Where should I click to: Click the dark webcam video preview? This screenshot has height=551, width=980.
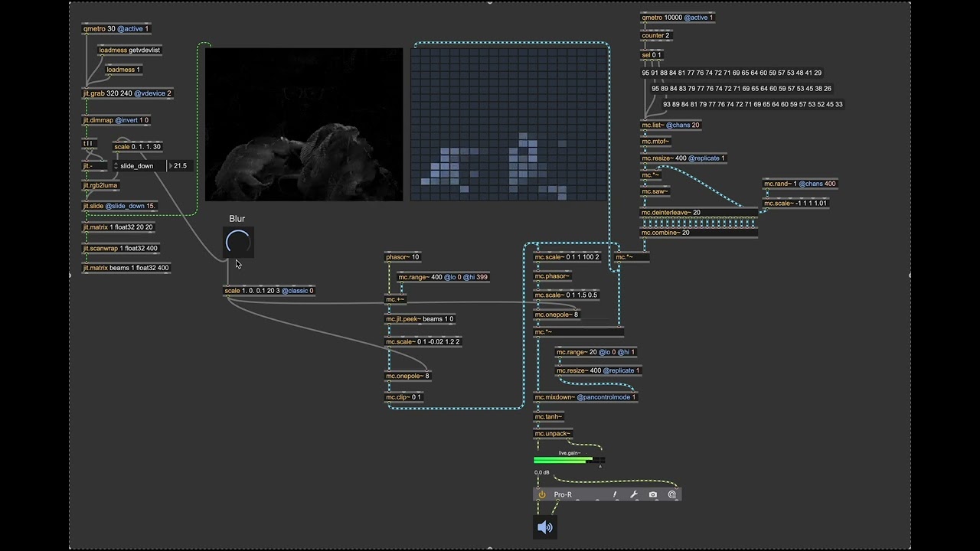pyautogui.click(x=304, y=124)
